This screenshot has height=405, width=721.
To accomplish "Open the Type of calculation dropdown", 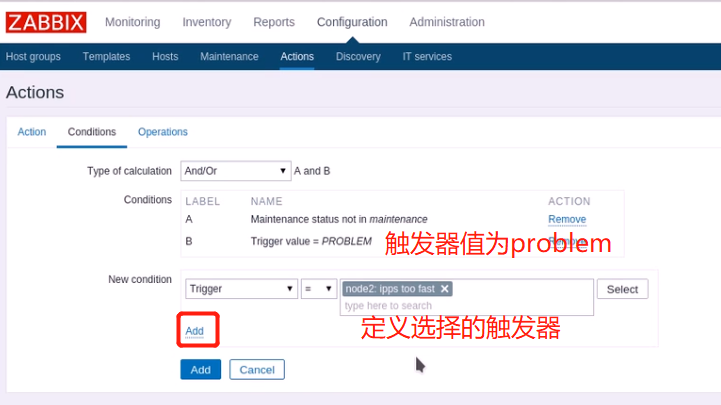I will [235, 171].
